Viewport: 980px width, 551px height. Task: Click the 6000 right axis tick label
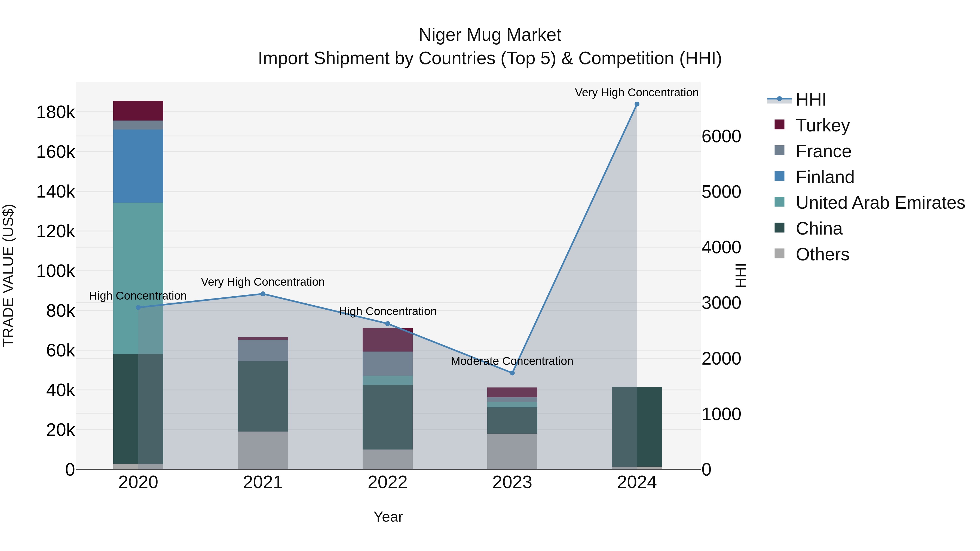click(721, 136)
